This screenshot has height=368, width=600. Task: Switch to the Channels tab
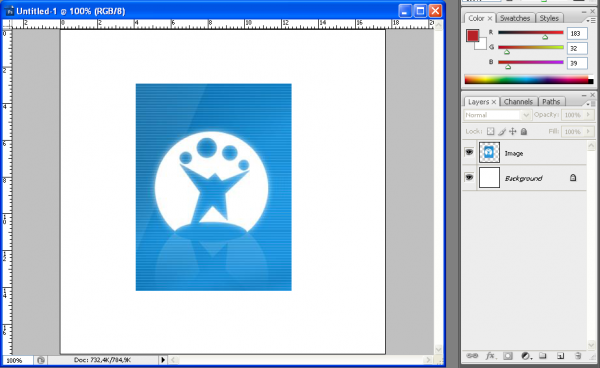pos(518,102)
